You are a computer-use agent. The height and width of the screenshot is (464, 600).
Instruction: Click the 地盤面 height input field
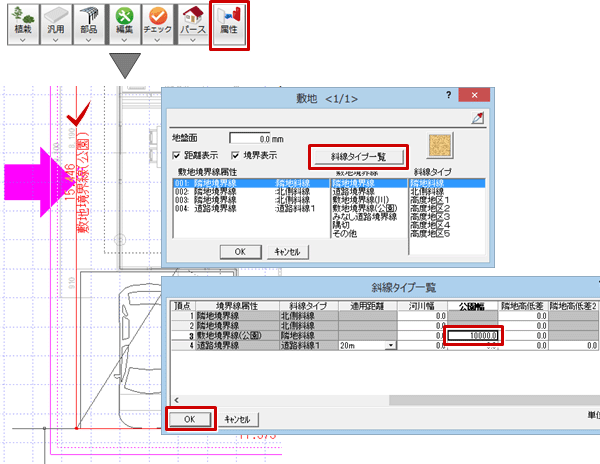(266, 138)
